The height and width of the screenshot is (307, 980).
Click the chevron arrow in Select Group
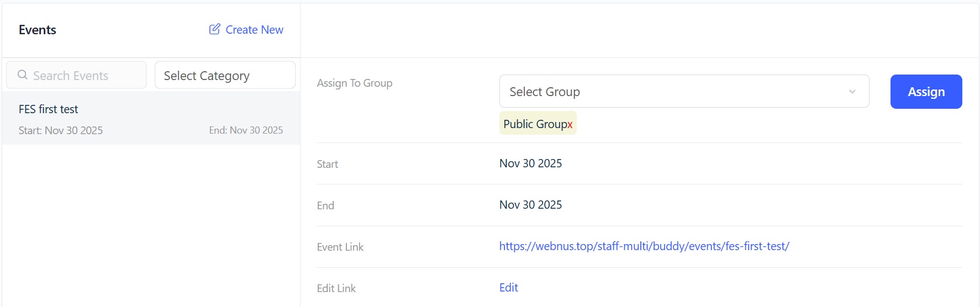coord(852,92)
